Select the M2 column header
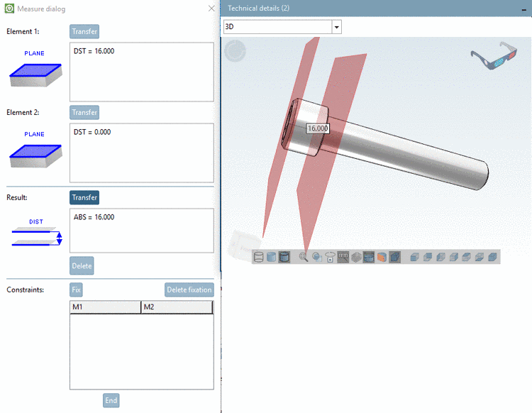 pos(177,307)
